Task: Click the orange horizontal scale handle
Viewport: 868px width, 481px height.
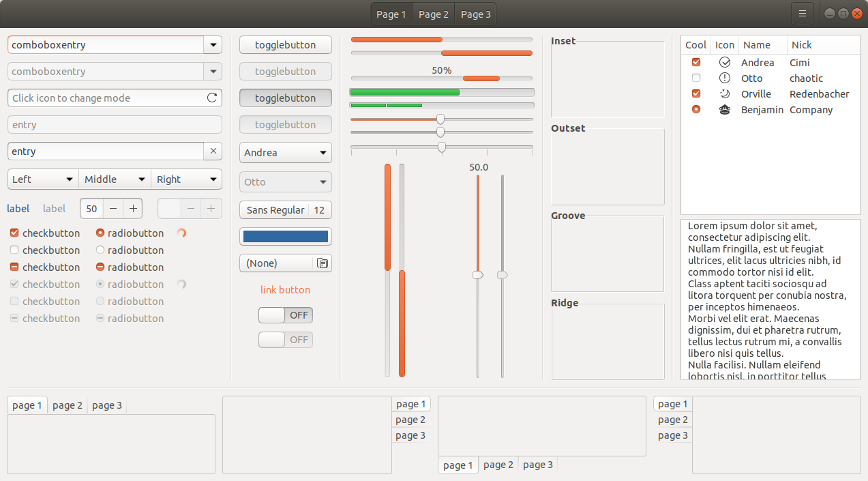Action: point(440,119)
